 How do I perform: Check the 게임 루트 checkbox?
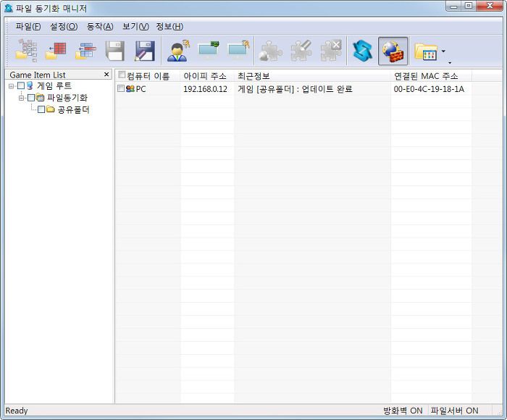click(x=21, y=85)
